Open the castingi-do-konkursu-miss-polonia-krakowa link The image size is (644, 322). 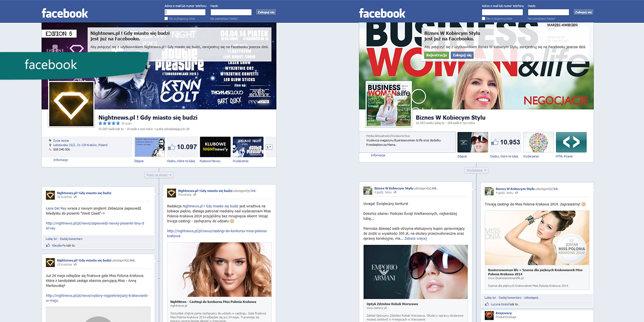(x=217, y=233)
